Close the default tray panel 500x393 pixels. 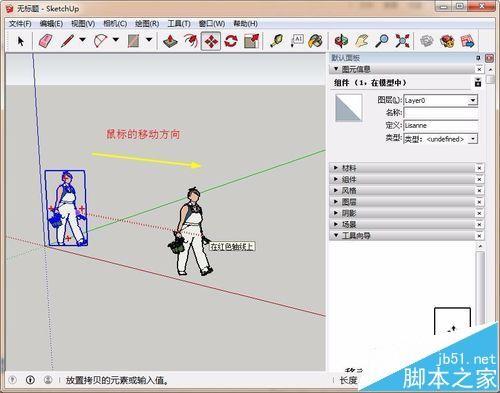click(489, 58)
